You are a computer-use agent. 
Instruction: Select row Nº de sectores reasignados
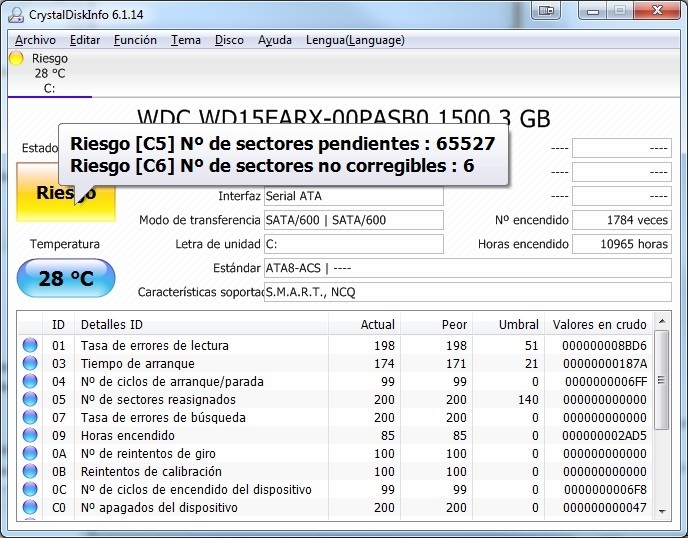pos(335,399)
